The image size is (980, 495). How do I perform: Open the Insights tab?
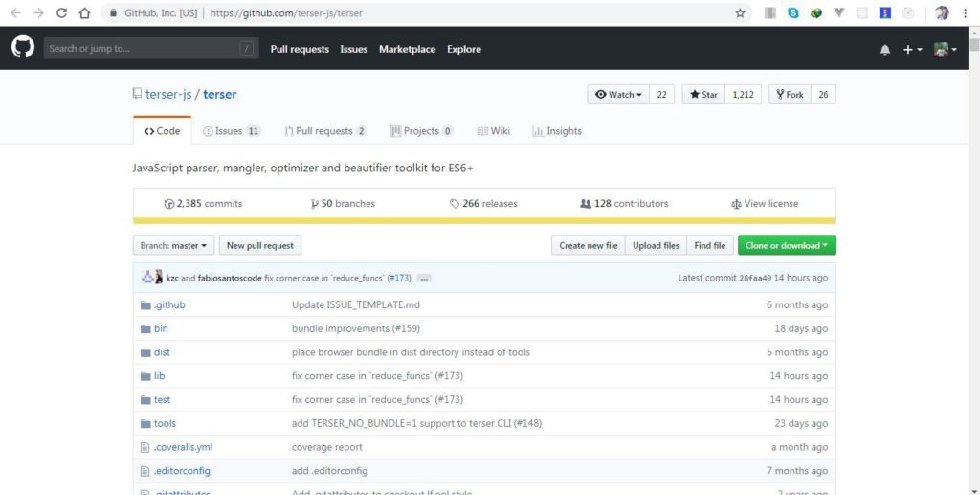(557, 131)
